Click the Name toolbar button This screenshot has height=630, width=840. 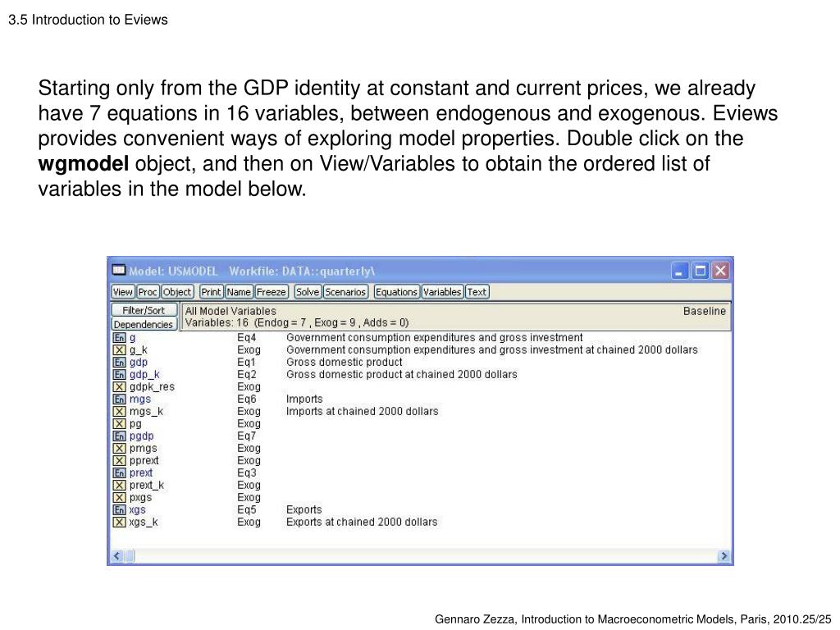(239, 292)
